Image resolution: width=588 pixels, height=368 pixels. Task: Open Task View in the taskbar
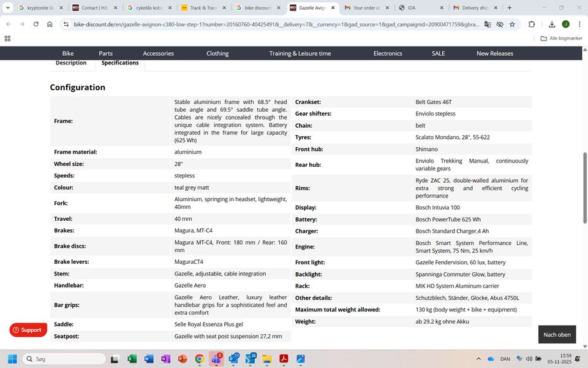[115, 359]
